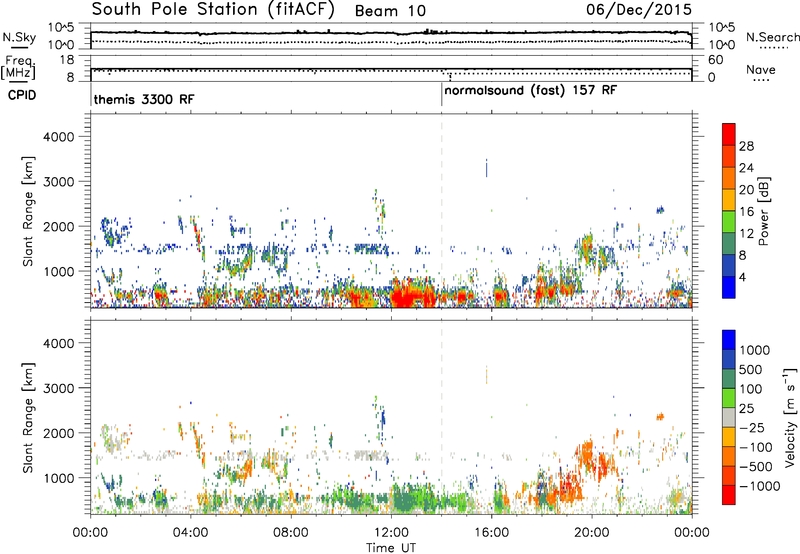Screen dimensions: 800x554
Task: Click 'Velocity [m s-1]' colorbar label
Action: pyautogui.click(x=790, y=418)
